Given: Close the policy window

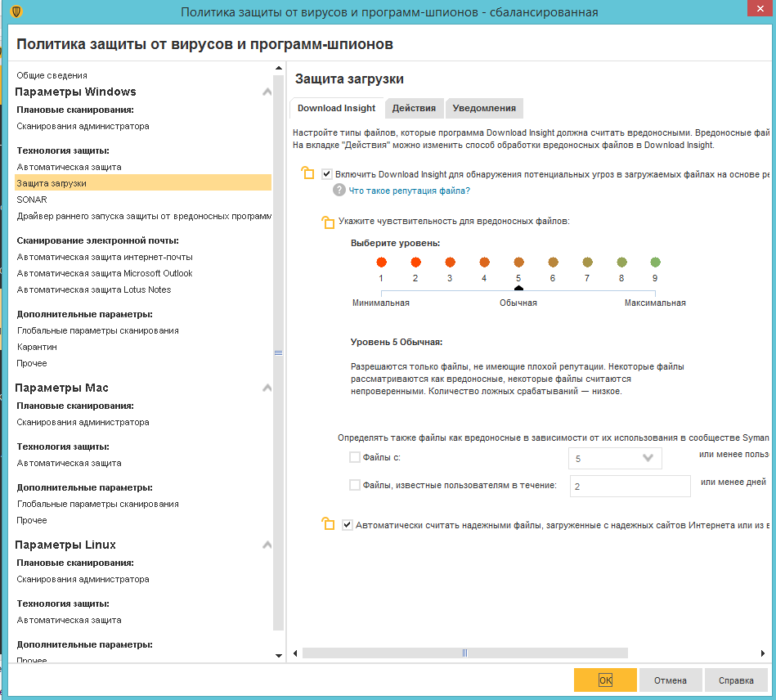Looking at the screenshot, I should 760,9.
